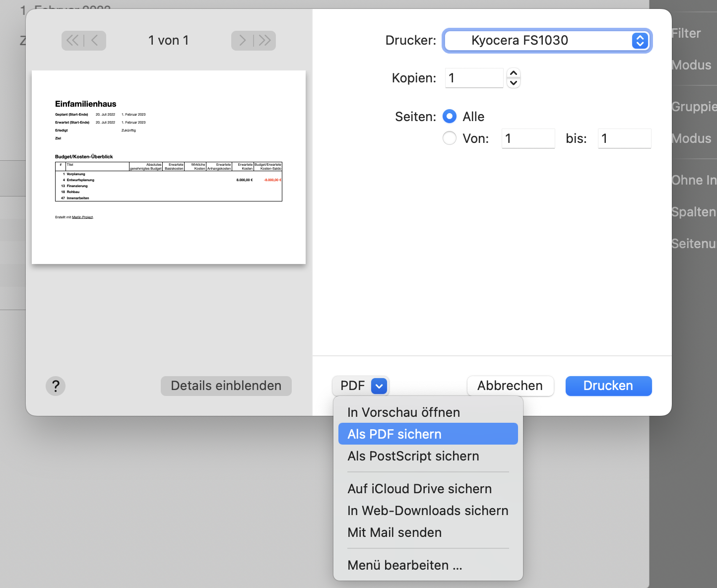Cancel printing via Abbrechen
This screenshot has height=588, width=717.
(510, 386)
